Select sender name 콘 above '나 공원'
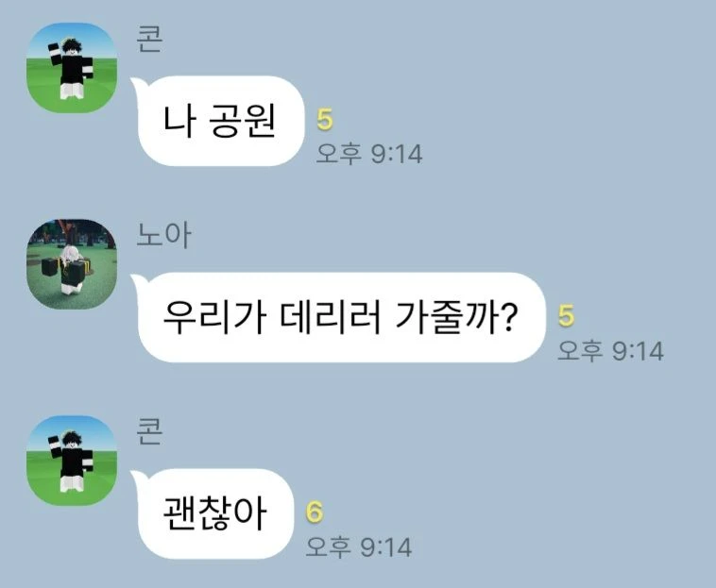This screenshot has height=588, width=716. coord(149,39)
